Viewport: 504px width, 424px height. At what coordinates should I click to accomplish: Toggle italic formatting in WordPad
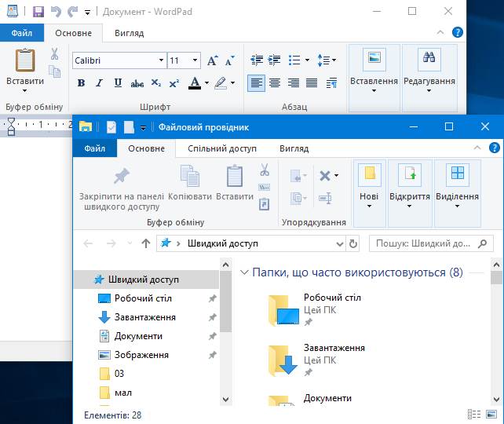click(x=100, y=83)
